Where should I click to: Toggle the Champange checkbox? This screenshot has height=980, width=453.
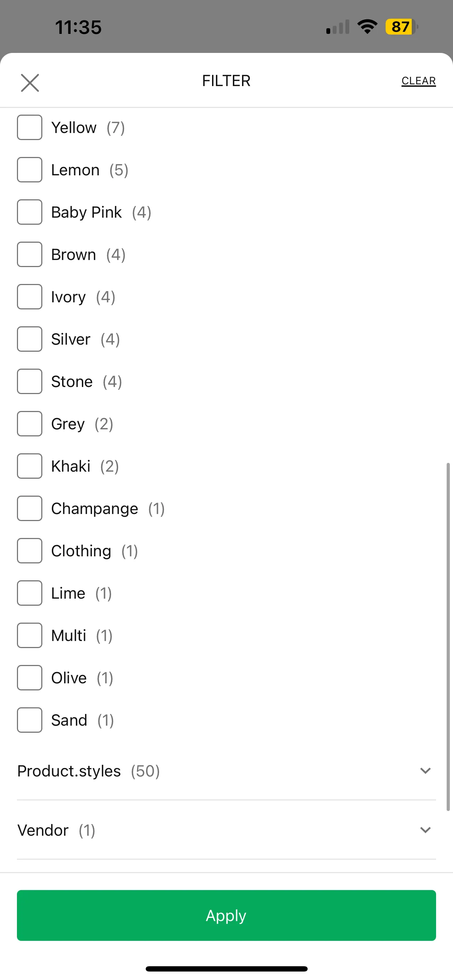pyautogui.click(x=30, y=508)
